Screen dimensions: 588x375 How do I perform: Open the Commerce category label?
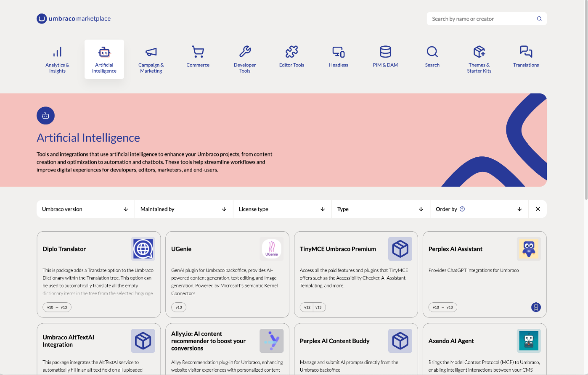[x=198, y=65]
